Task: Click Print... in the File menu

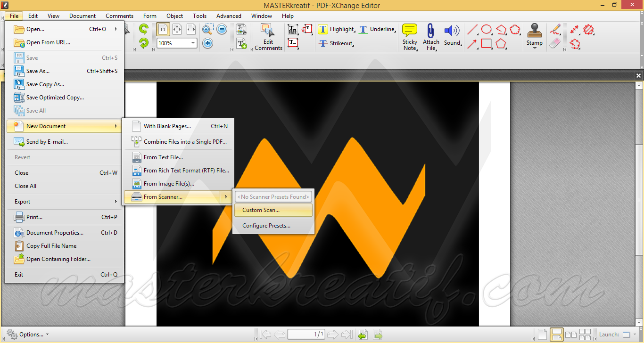Action: click(x=64, y=217)
